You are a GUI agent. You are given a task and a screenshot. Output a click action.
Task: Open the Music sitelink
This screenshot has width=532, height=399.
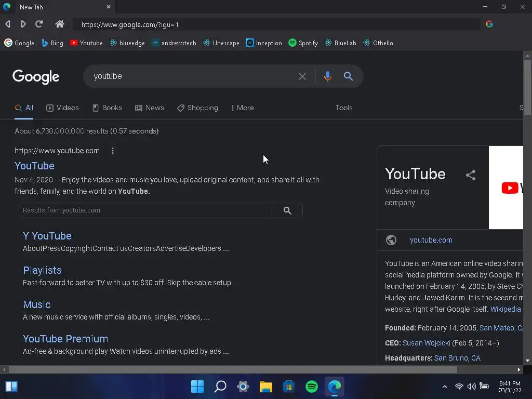37,304
